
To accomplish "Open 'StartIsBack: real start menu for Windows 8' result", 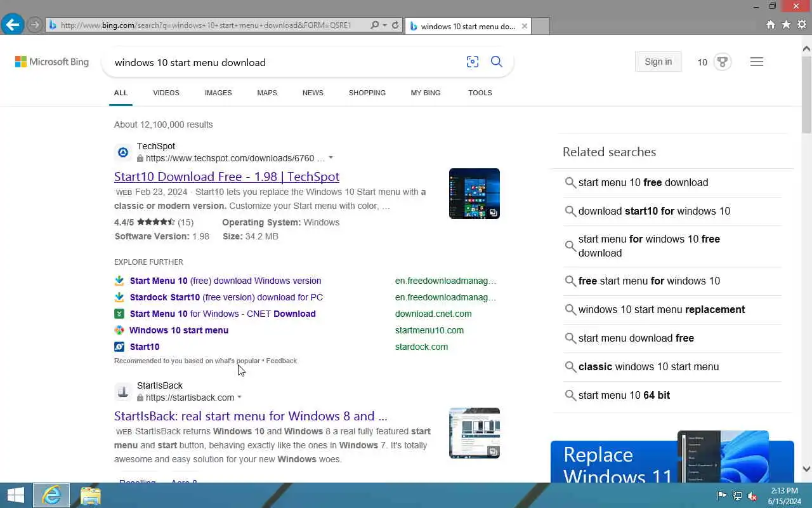I will 251,416.
